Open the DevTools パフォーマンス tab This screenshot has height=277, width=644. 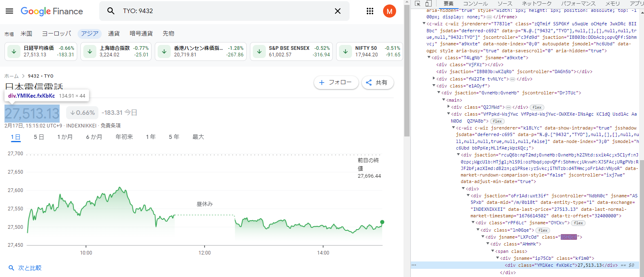tap(578, 3)
